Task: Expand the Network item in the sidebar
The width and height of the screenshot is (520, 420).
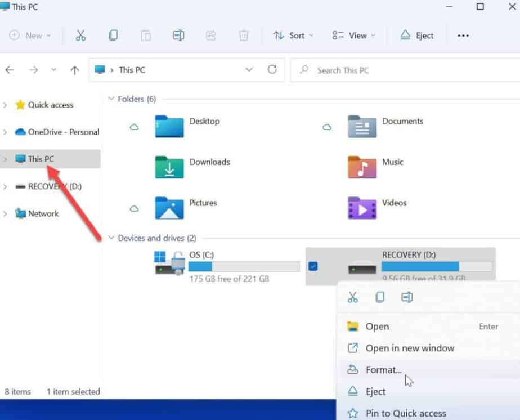Action: (6, 214)
